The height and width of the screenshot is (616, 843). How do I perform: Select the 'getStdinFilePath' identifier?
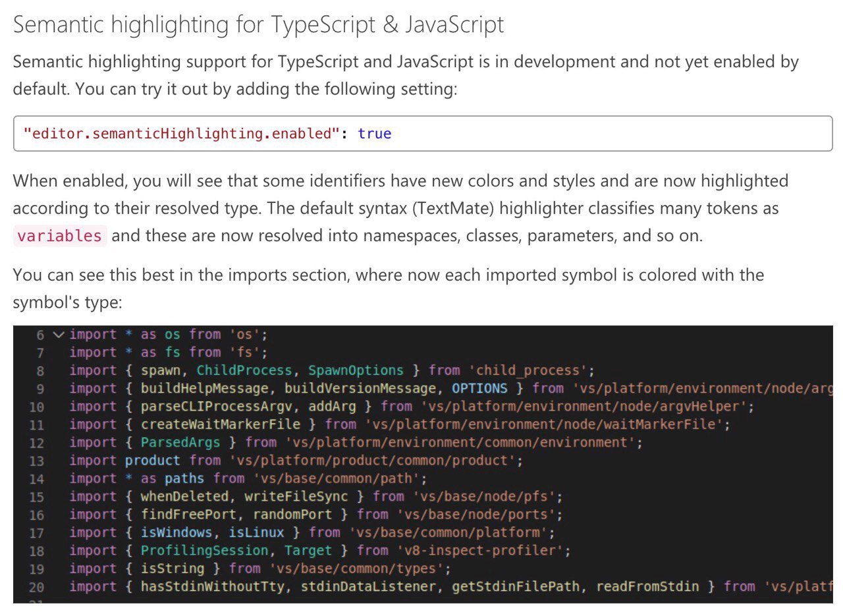(x=516, y=586)
